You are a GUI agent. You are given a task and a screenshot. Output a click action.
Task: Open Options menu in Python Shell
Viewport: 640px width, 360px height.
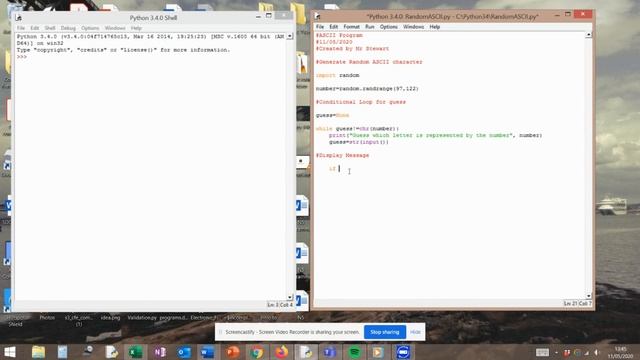pyautogui.click(x=90, y=28)
